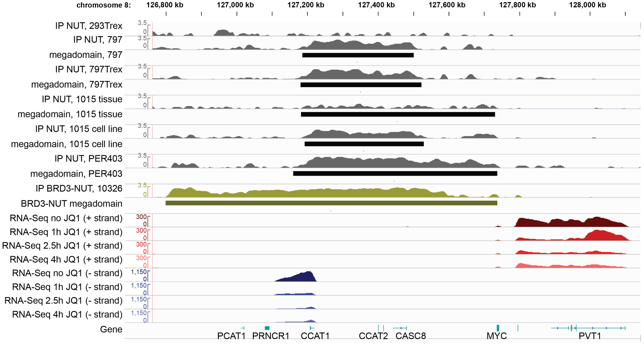Click the 'megadomain, 797Trex' label
Viewport: 644px width, 345px height.
77,84
